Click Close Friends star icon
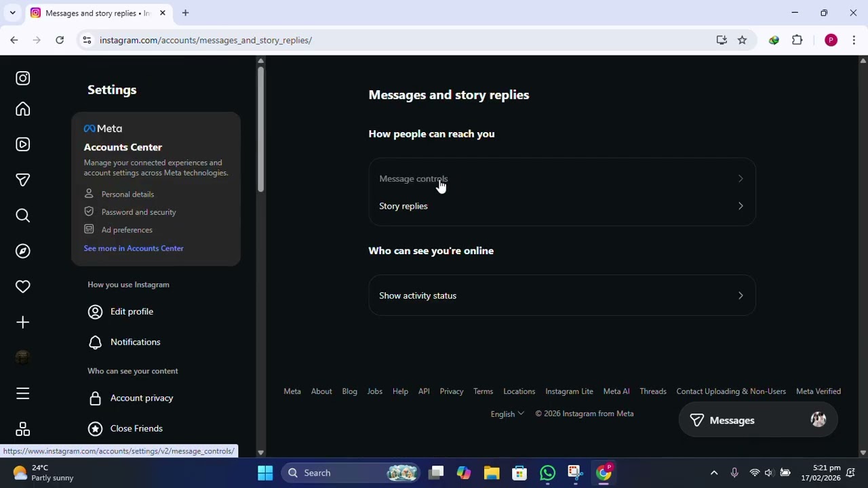Viewport: 868px width, 488px height. 96,428
